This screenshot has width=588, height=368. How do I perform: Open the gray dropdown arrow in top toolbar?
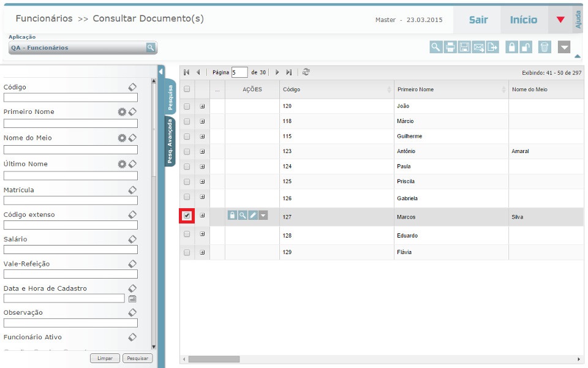[565, 47]
